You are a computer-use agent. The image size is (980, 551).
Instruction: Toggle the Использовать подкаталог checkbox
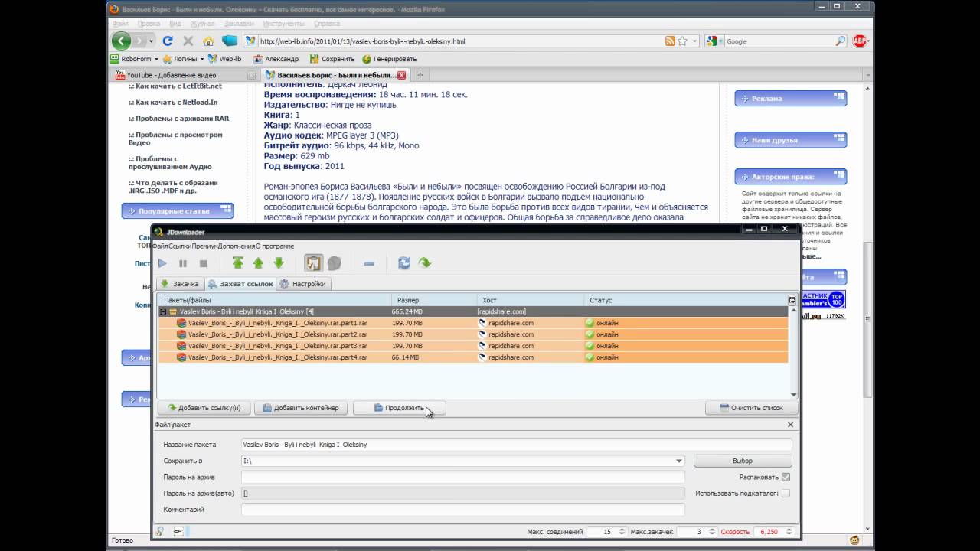786,493
